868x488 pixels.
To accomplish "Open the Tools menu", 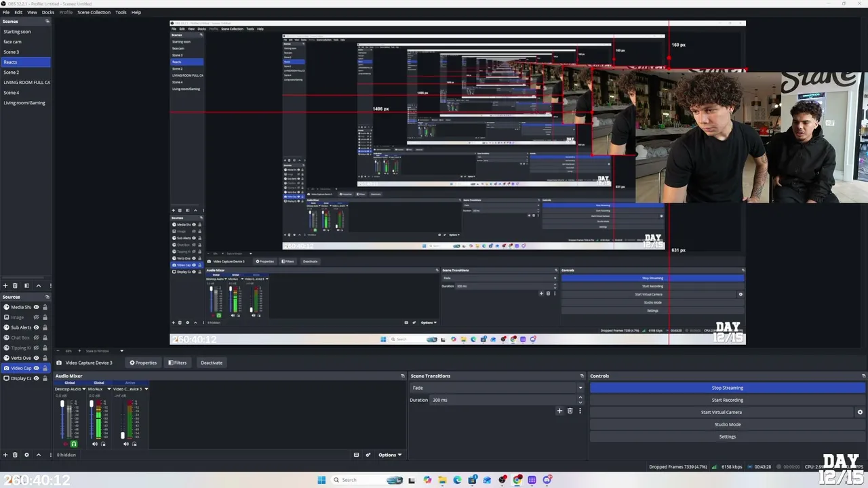I will 121,12.
